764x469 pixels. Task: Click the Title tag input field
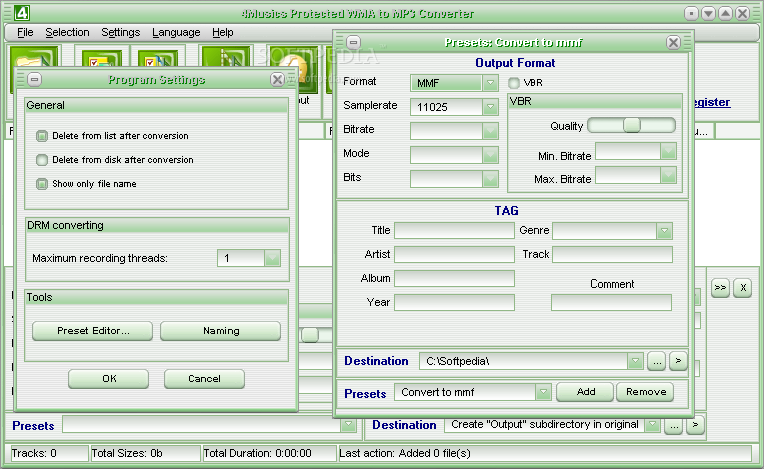point(454,231)
